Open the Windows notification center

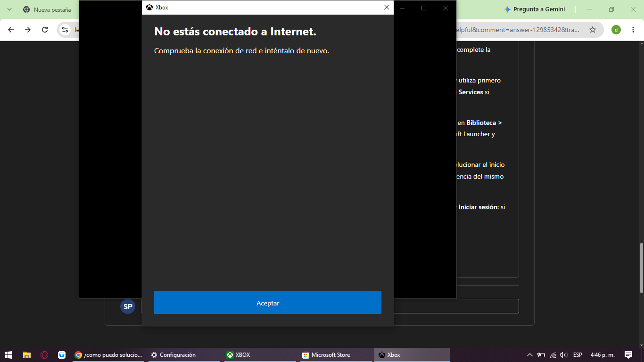click(628, 355)
